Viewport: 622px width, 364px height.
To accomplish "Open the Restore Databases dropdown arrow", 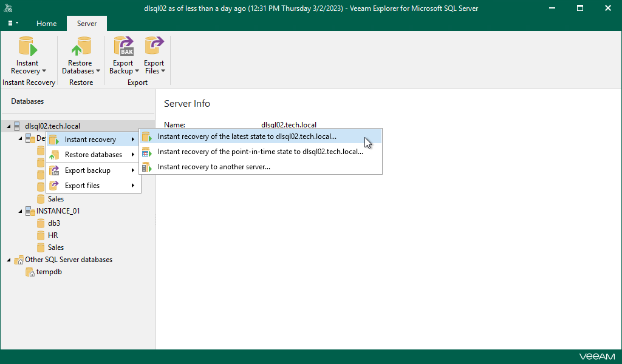I will point(98,72).
